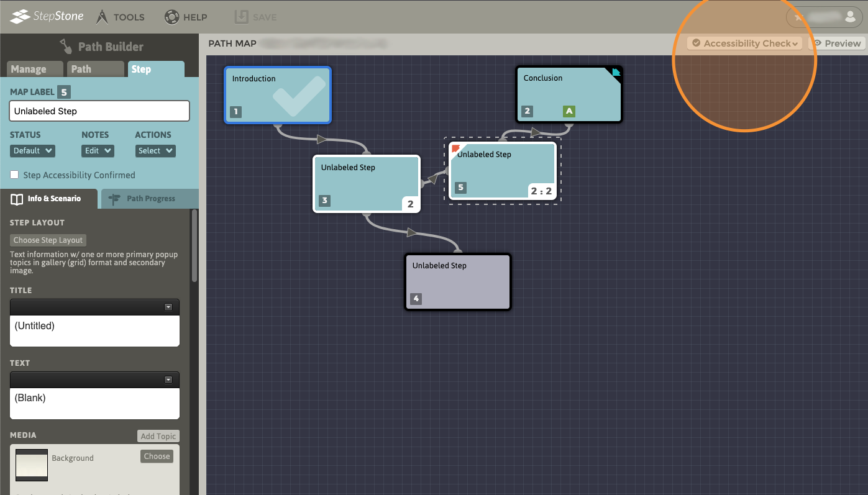Click the user profile icon

pyautogui.click(x=850, y=17)
